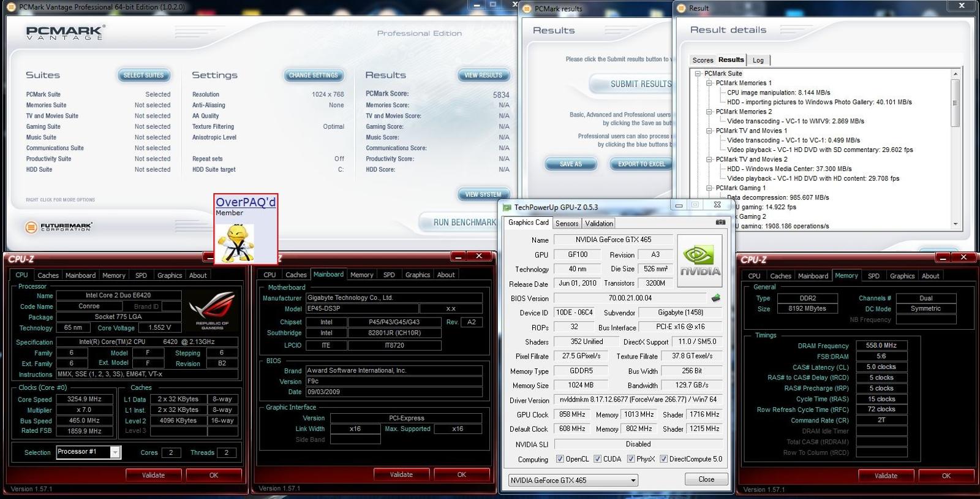
Task: Open About tab in left CPU-Z window
Action: pyautogui.click(x=198, y=276)
